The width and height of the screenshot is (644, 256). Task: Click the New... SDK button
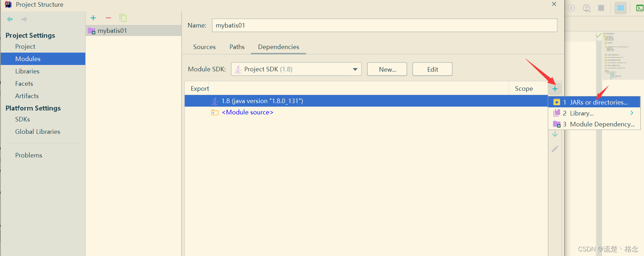tap(387, 69)
